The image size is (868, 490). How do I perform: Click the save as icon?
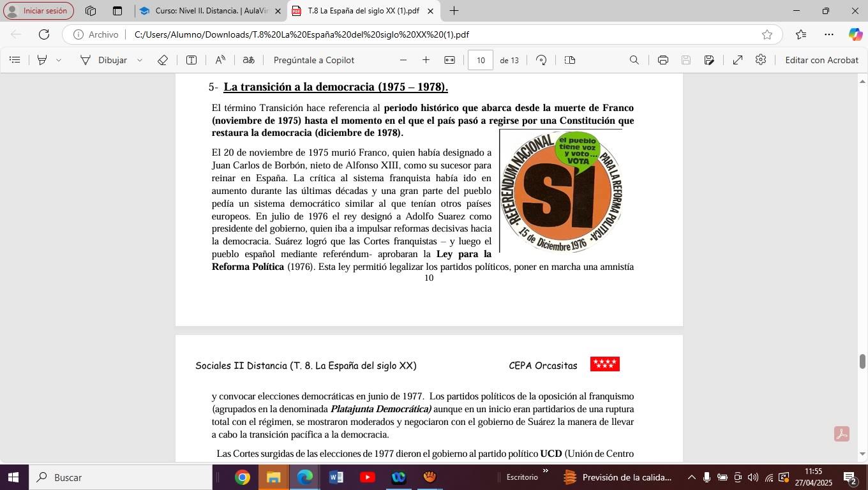709,60
